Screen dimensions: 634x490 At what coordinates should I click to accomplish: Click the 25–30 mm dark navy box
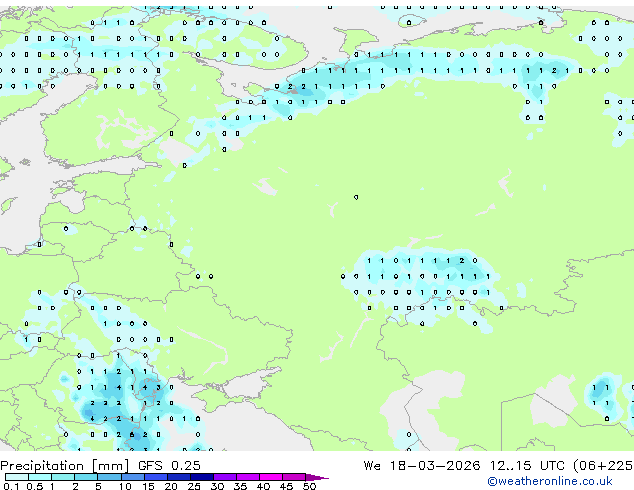(202, 477)
